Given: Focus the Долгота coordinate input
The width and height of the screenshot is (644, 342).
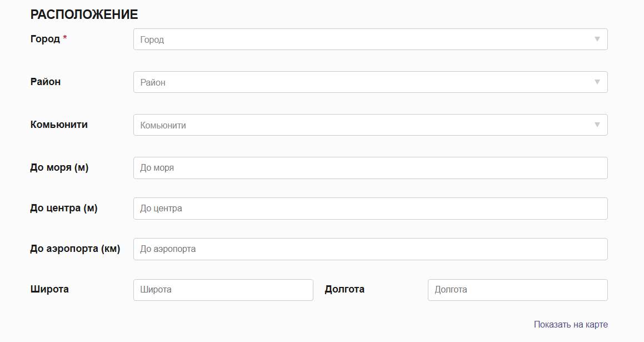Looking at the screenshot, I should click(517, 290).
